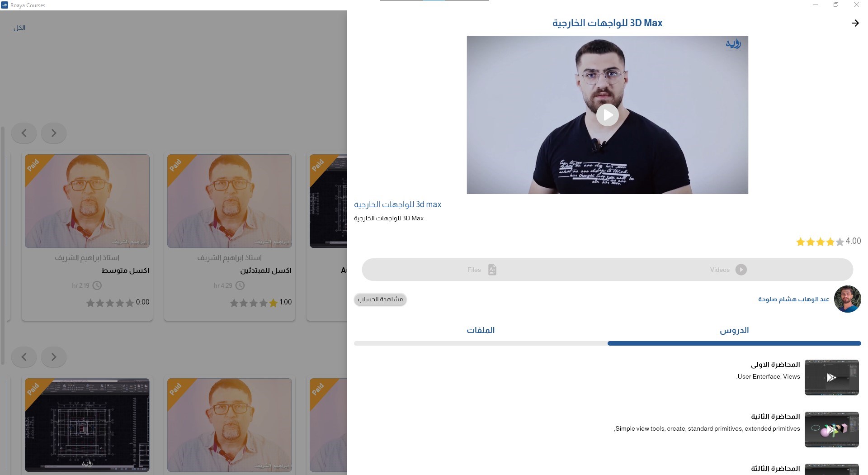Click teacher name on the اكسل متوسط card
The image size is (868, 475).
click(x=87, y=258)
